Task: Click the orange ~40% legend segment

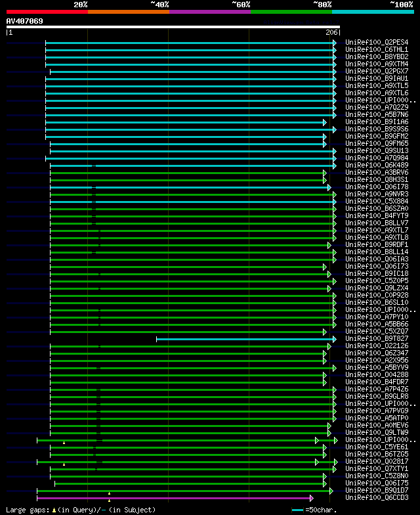Action: click(x=129, y=12)
